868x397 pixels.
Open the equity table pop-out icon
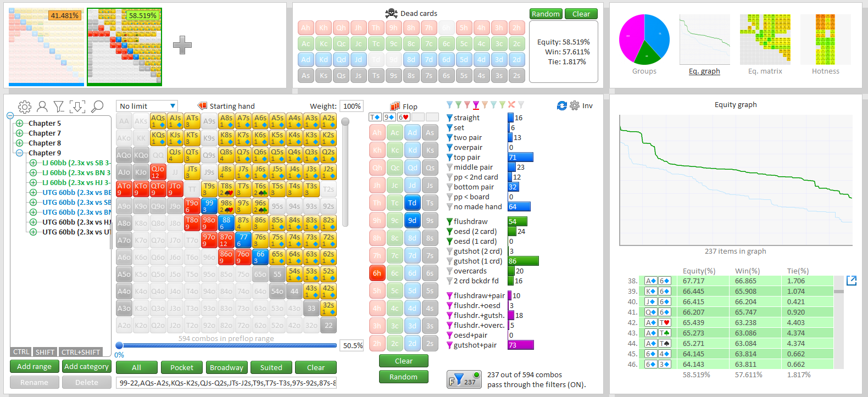[x=852, y=281]
